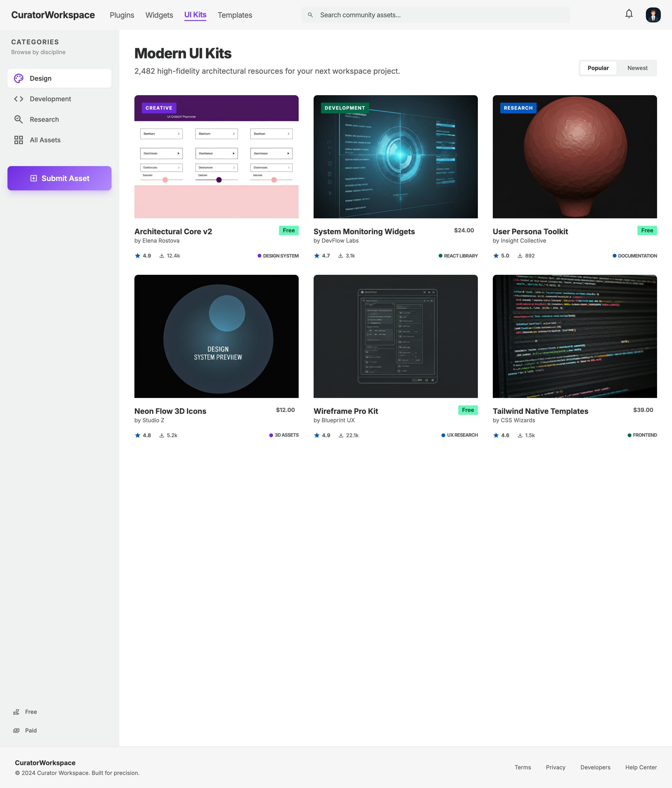Image resolution: width=672 pixels, height=788 pixels.
Task: Open the Wireframe Pro Kit preview thumbnail
Action: click(x=395, y=336)
